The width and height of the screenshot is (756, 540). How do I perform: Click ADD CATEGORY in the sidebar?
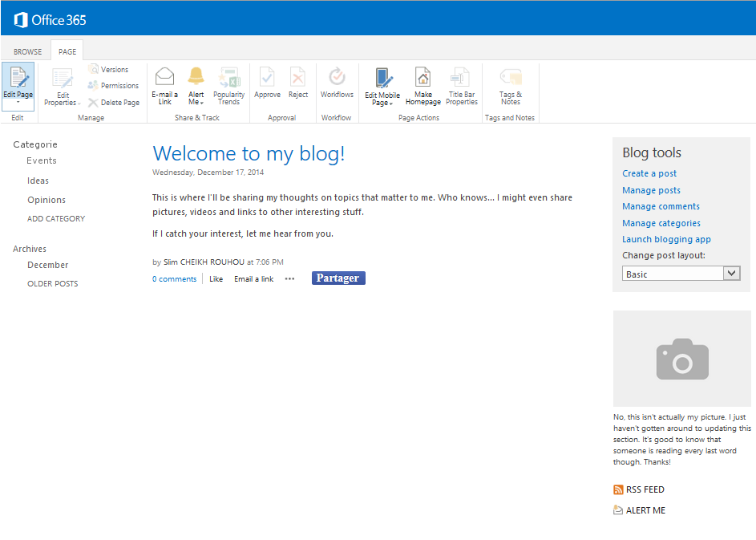(56, 218)
